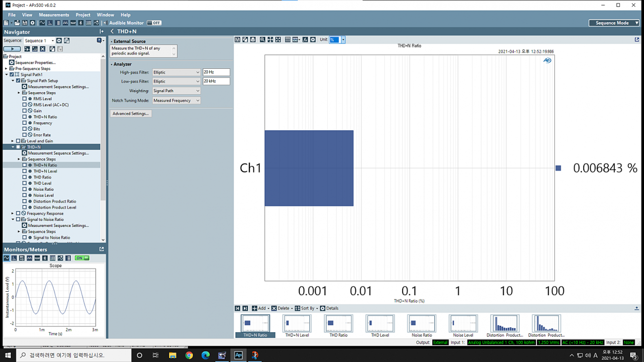Select Bluetooth icon in Monitors/Meters toolbar
Viewport: 644px width, 362px height.
(x=45, y=258)
